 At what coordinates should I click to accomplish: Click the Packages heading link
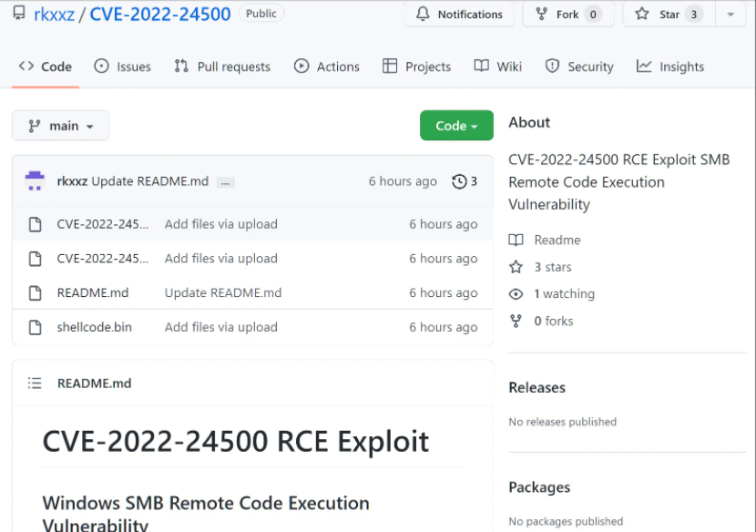tap(539, 487)
